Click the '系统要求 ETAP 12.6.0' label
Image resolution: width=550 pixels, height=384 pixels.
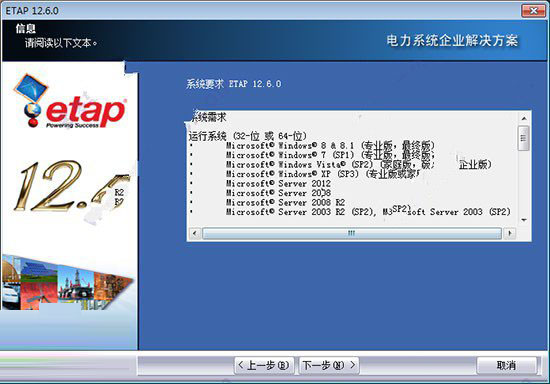pyautogui.click(x=234, y=84)
